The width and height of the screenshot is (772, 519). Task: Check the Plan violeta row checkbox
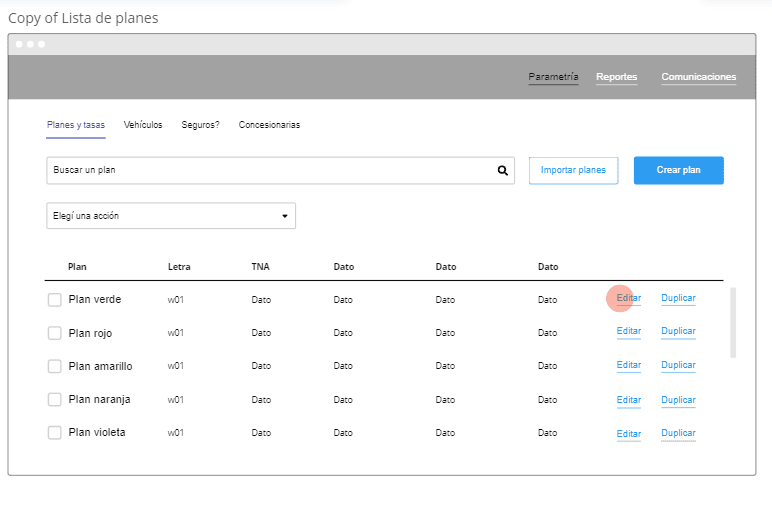coord(55,432)
